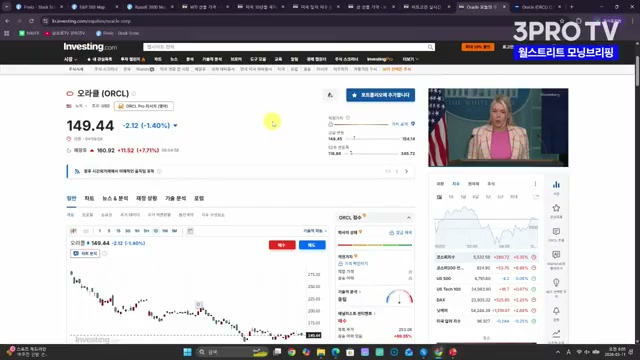The height and width of the screenshot is (360, 640).
Task: Open the InvestingPro navigation item
Action: (380, 59)
